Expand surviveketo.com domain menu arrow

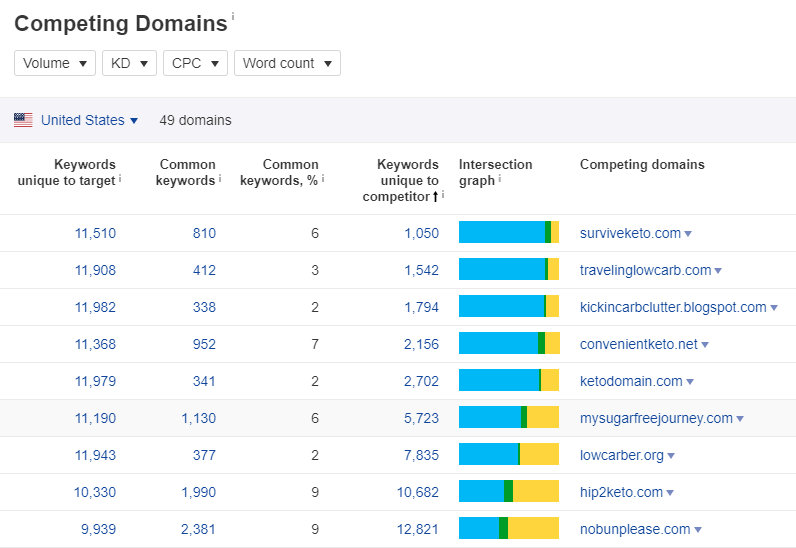point(688,234)
